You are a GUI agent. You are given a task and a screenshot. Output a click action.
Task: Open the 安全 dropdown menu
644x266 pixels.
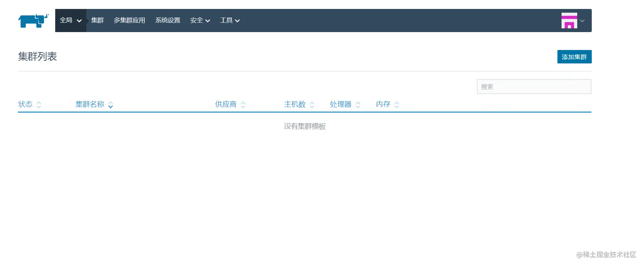[x=200, y=21]
